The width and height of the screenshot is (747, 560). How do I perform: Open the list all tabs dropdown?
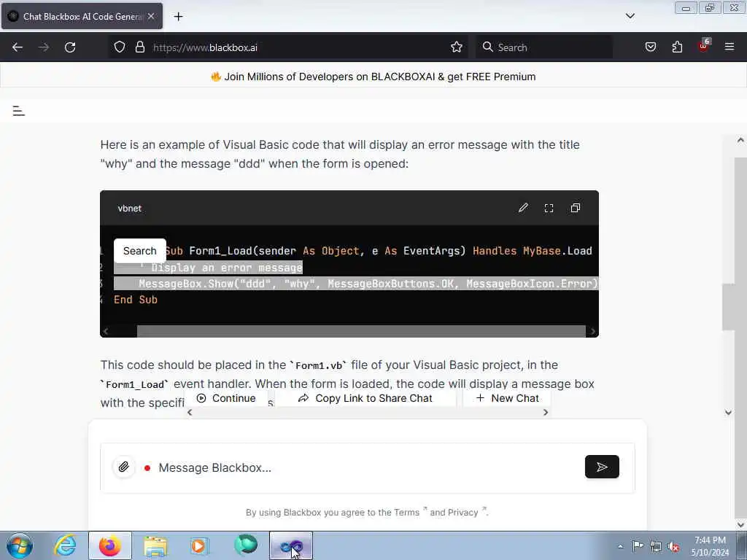[x=630, y=16]
